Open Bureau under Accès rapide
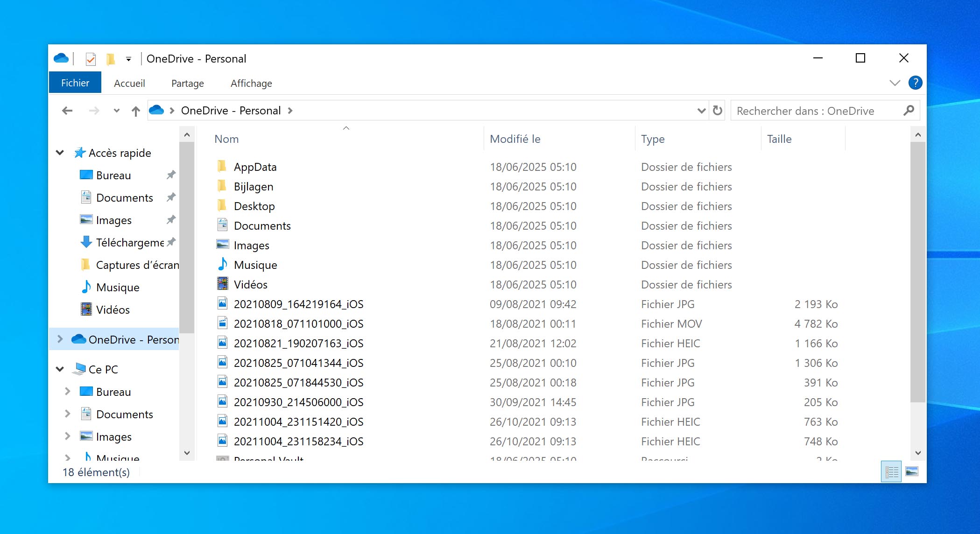 click(x=113, y=176)
